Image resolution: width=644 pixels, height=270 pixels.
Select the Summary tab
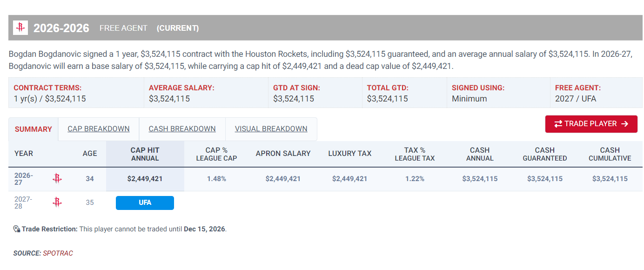pos(34,129)
